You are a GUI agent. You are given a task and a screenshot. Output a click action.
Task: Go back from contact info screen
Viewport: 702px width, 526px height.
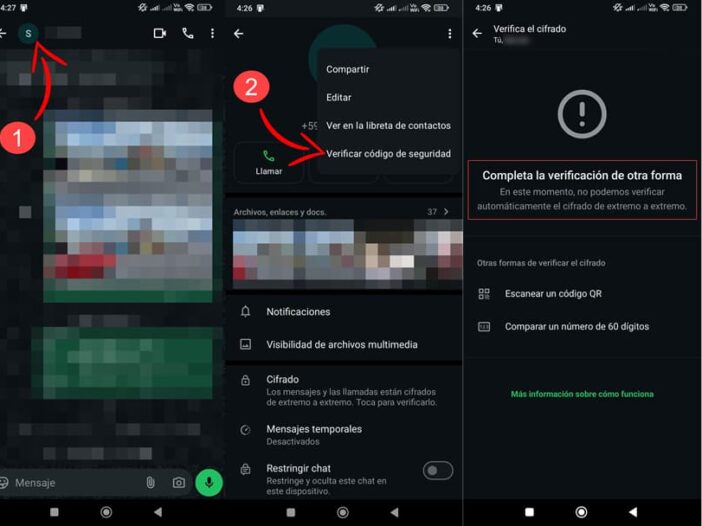coord(239,34)
